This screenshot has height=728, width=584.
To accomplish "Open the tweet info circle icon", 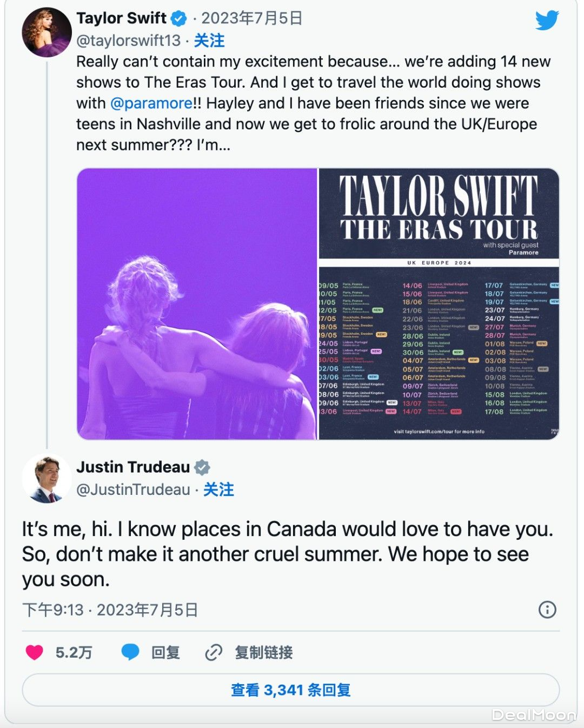I will pyautogui.click(x=547, y=610).
